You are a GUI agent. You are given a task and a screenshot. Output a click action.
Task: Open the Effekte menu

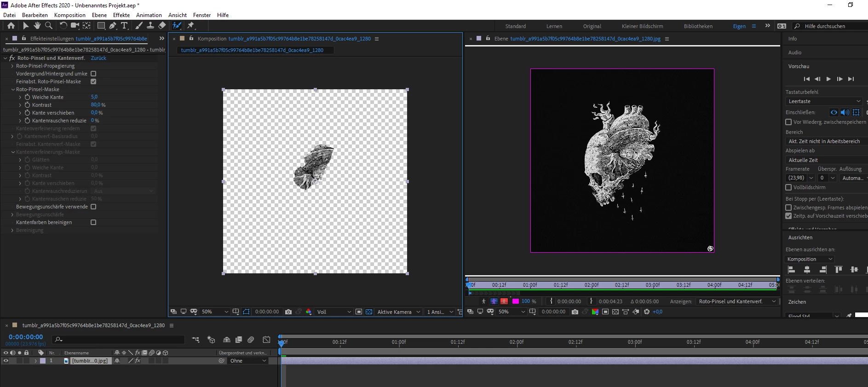click(121, 15)
